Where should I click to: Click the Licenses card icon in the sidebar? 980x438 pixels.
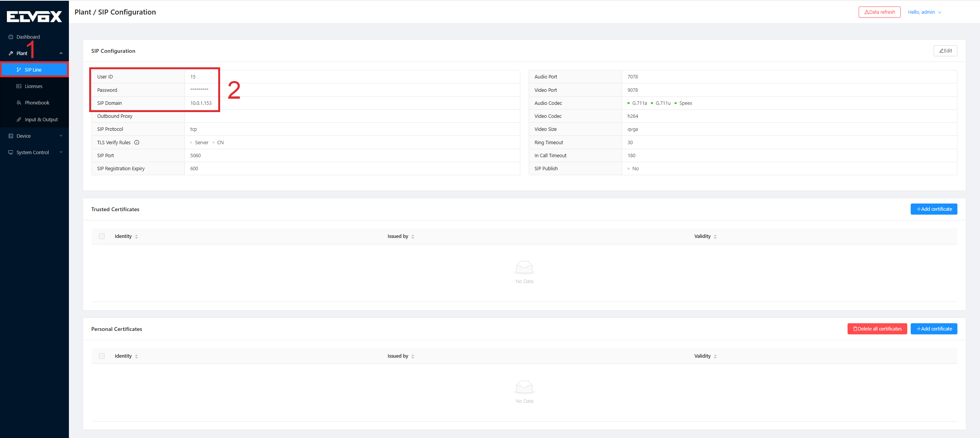[19, 86]
